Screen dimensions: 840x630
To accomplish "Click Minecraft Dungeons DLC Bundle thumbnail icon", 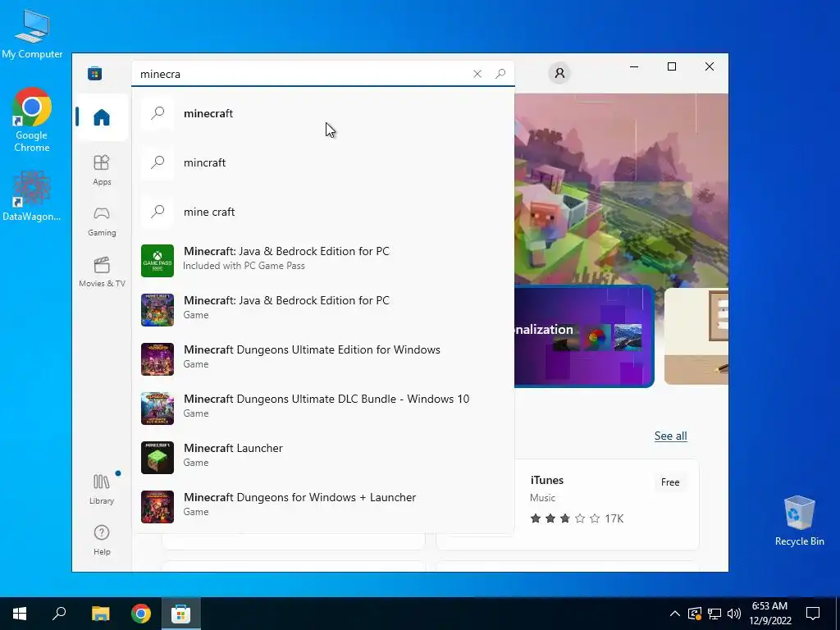I will 157,409.
